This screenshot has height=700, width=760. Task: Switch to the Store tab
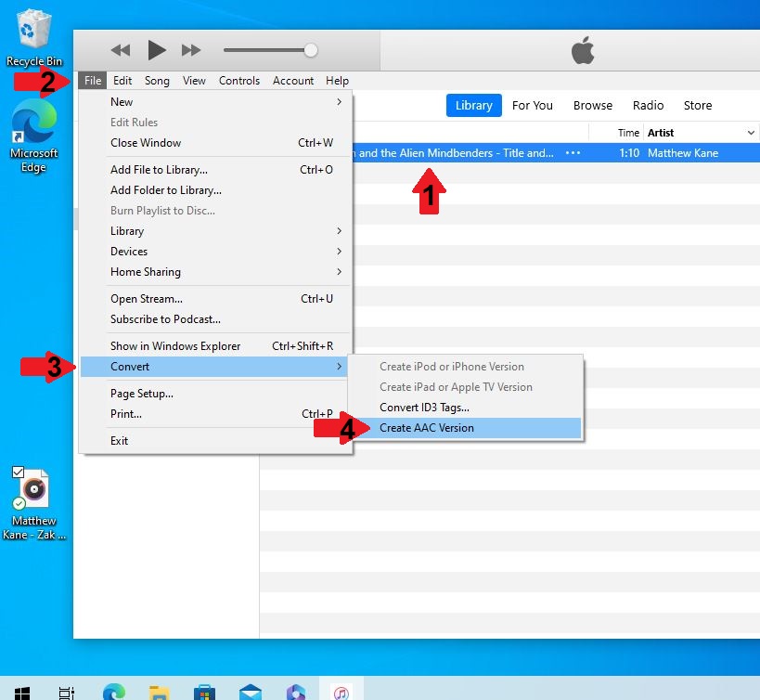(698, 105)
